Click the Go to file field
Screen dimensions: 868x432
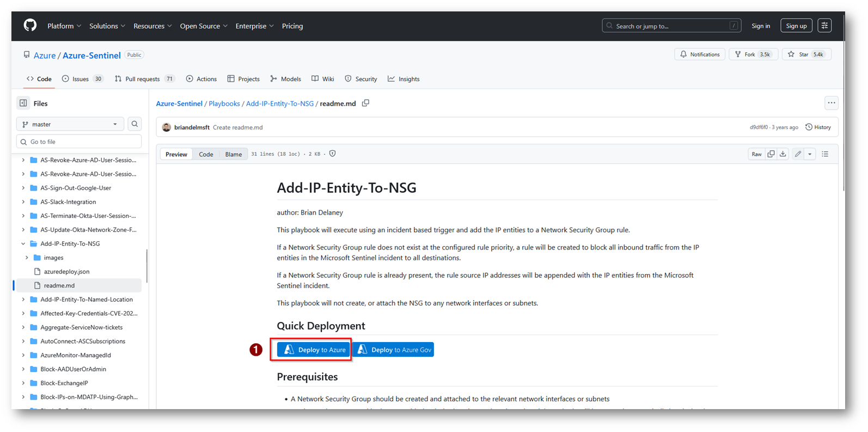(79, 142)
